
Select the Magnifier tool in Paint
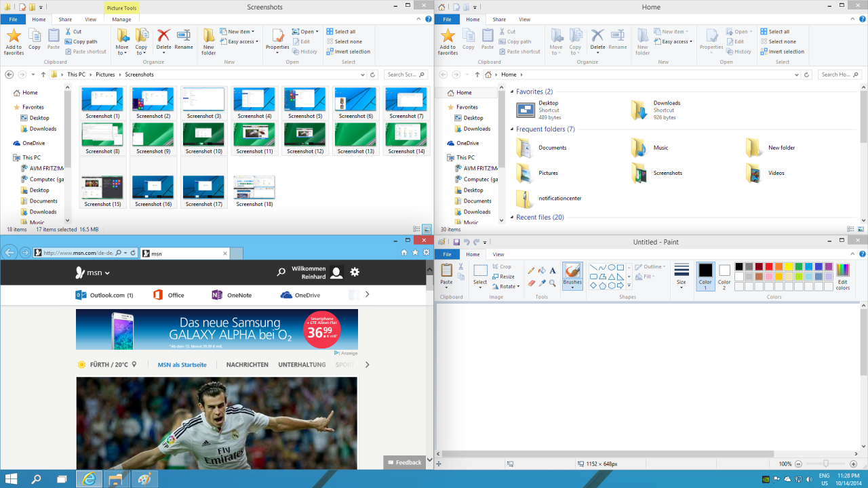(x=553, y=283)
